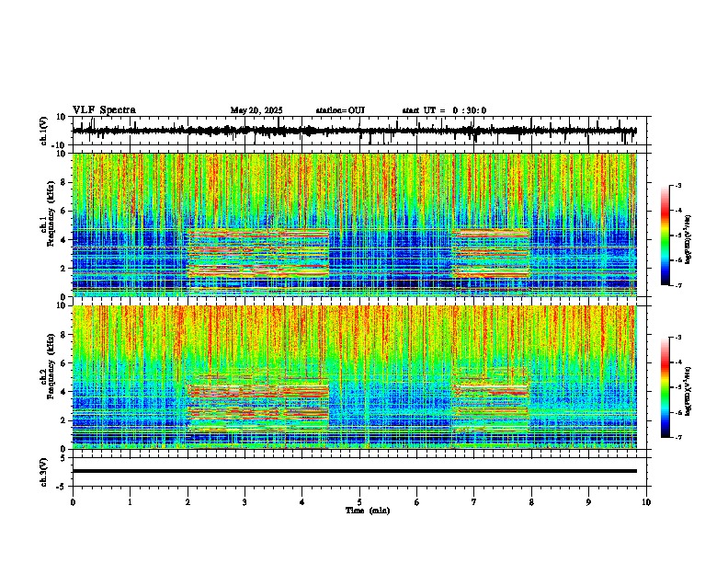Click the "ch.1(V)" waveform axis label

(x=44, y=131)
